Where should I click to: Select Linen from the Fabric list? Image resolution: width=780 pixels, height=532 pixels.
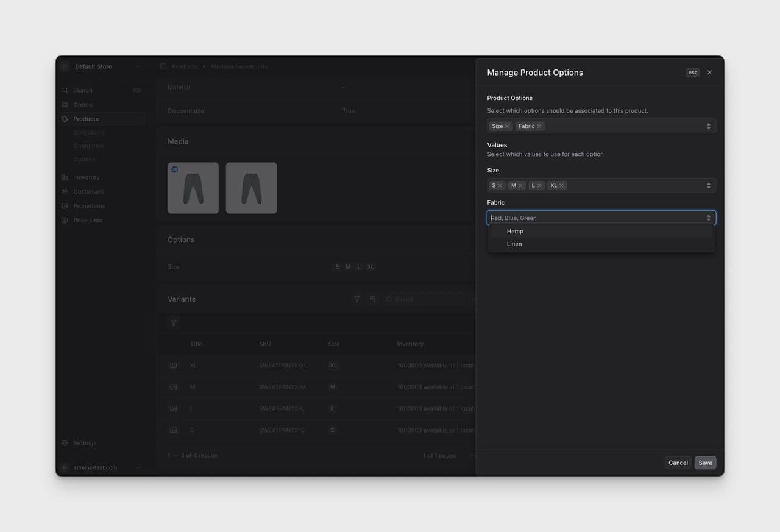click(601, 244)
